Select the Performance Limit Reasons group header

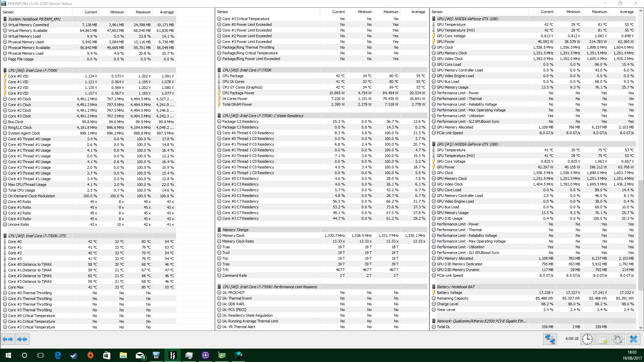tap(321, 287)
